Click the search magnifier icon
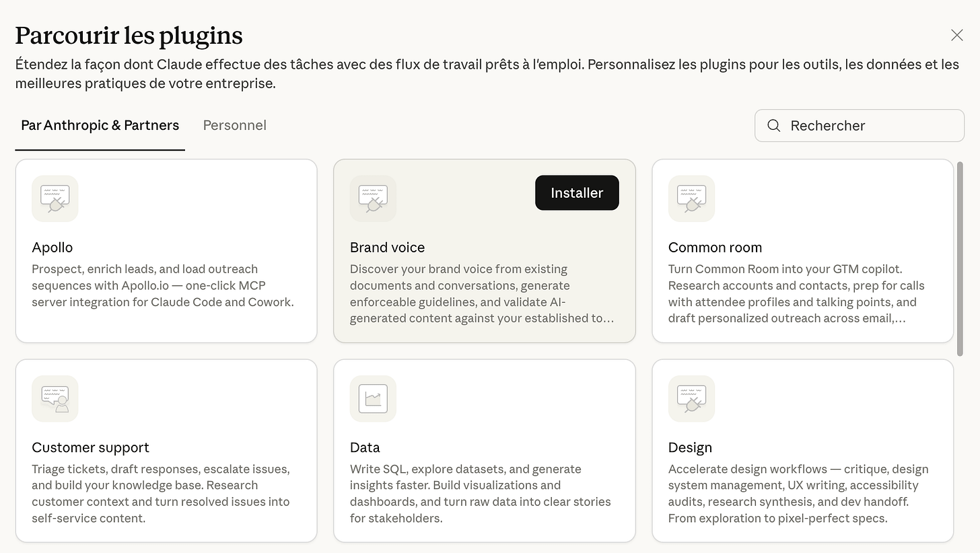The image size is (980, 553). click(x=774, y=126)
